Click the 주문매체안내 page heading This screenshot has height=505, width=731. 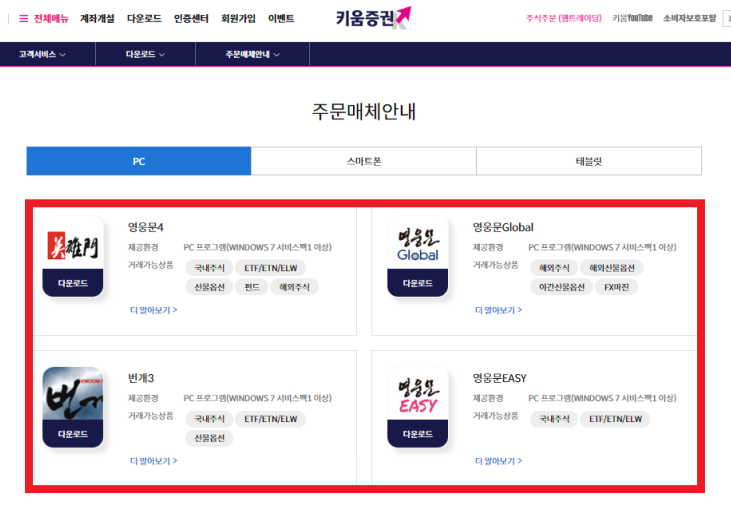[364, 111]
